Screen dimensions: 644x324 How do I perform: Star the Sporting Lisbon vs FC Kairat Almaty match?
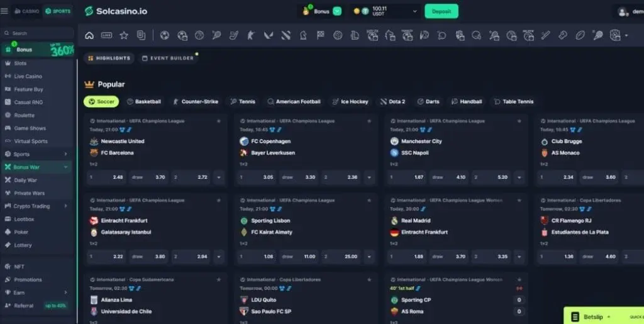click(x=369, y=200)
